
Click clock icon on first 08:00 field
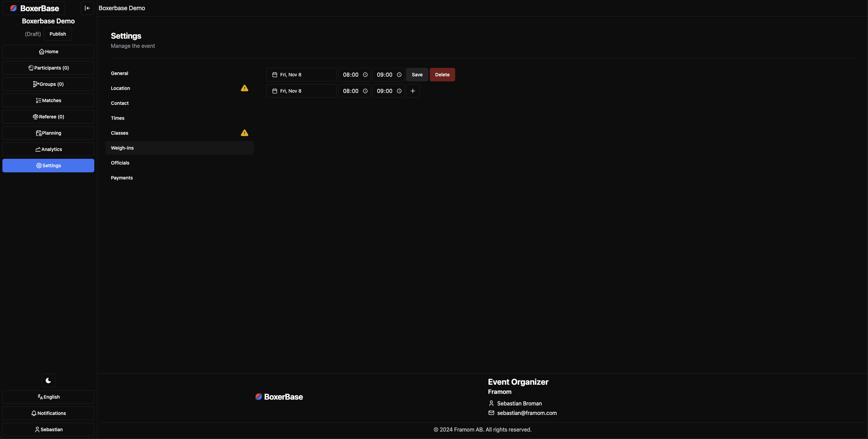coord(365,75)
